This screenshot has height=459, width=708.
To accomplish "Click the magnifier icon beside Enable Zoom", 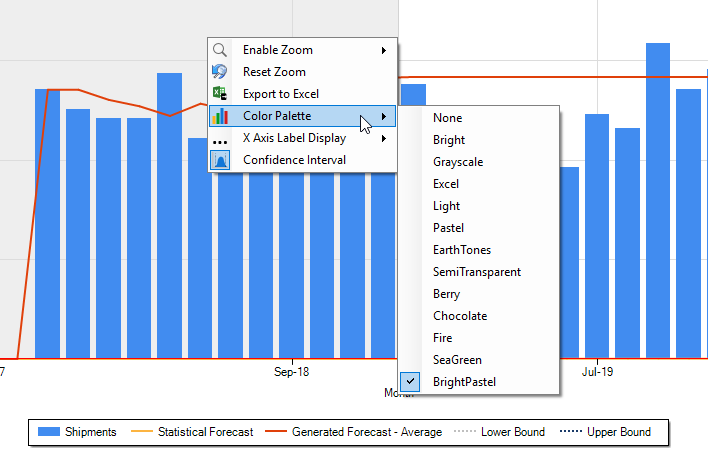I will pos(220,50).
